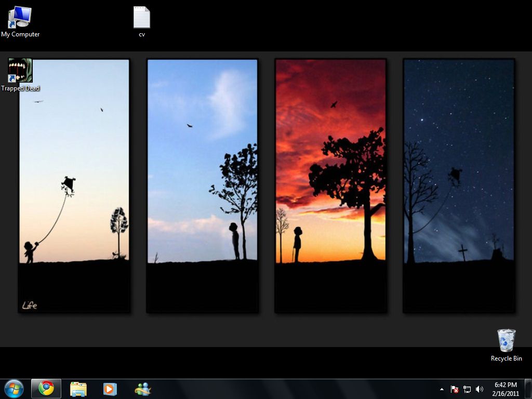
Task: Select the My Computer desktop icon
Action: tap(20, 18)
